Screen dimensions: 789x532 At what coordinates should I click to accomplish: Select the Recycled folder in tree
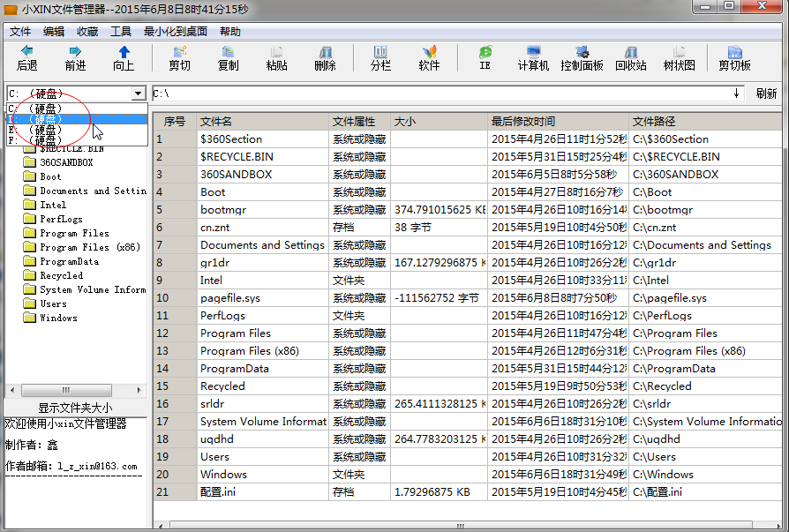point(62,275)
